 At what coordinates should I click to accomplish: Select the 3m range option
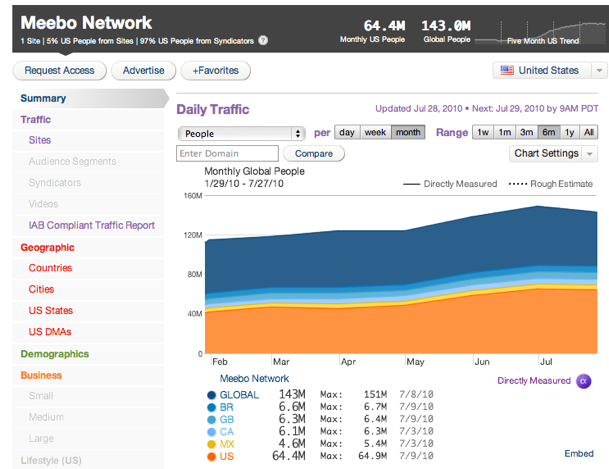click(526, 132)
